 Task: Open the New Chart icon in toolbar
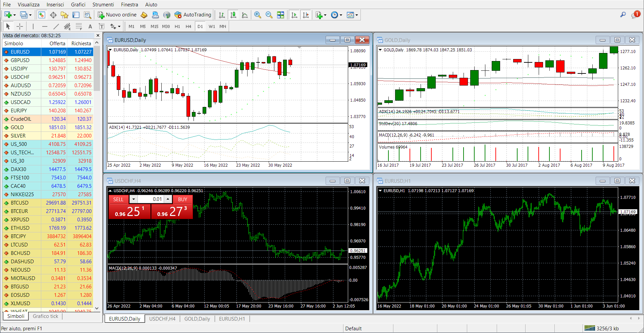8,15
